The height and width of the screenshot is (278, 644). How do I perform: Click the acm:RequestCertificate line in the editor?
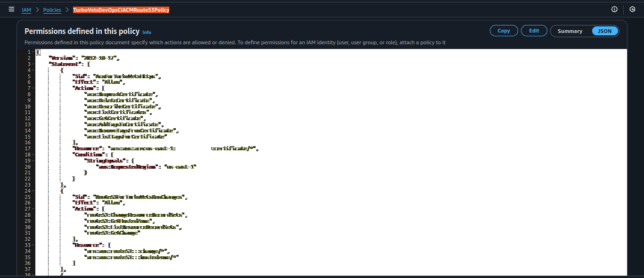[121, 94]
